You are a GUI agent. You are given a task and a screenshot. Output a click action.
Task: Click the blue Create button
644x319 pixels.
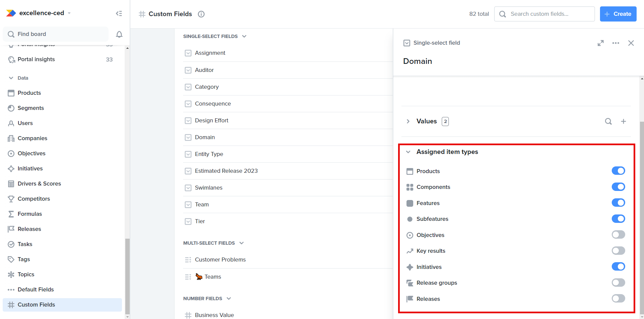(618, 14)
